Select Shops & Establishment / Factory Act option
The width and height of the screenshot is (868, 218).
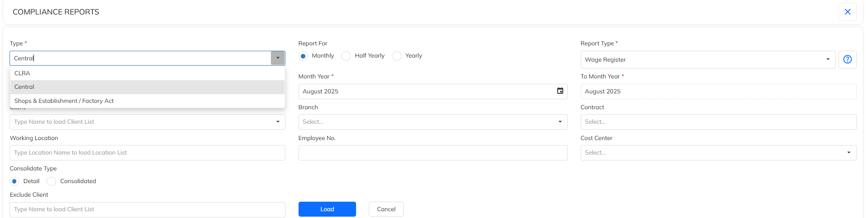point(64,101)
